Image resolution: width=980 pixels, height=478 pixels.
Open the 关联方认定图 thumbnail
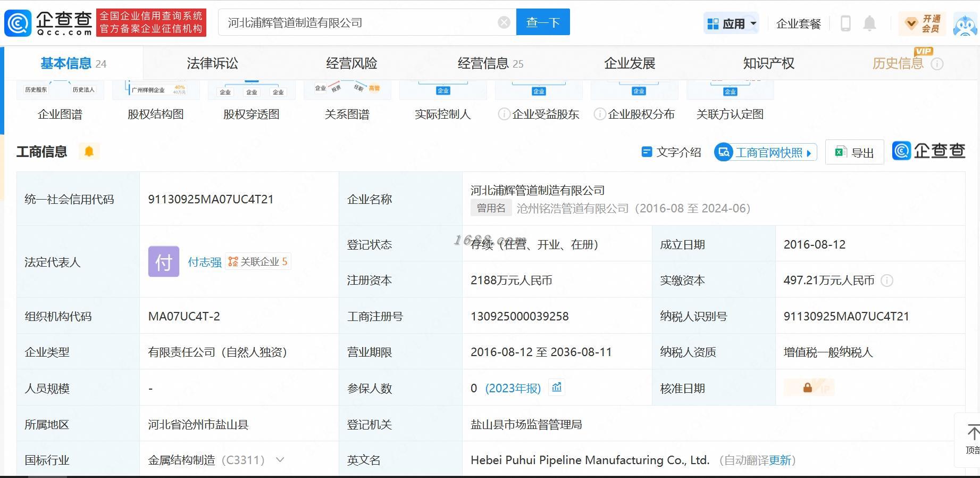pos(730,100)
